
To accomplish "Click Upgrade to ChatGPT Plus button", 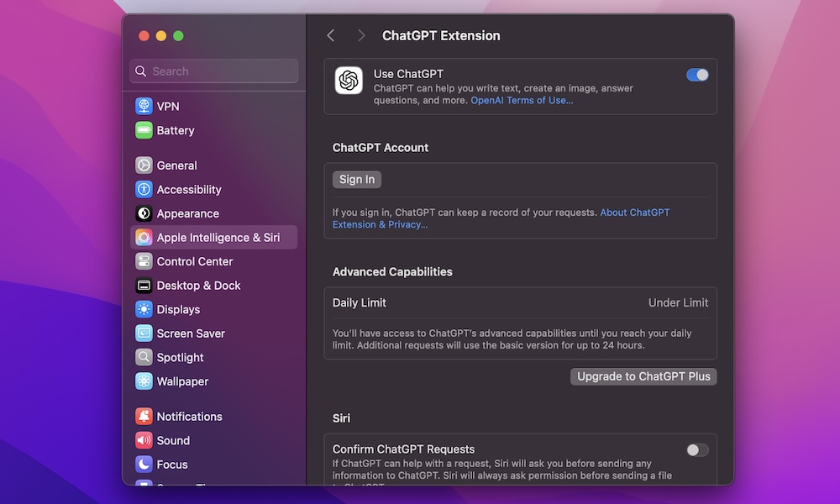I will pos(643,376).
